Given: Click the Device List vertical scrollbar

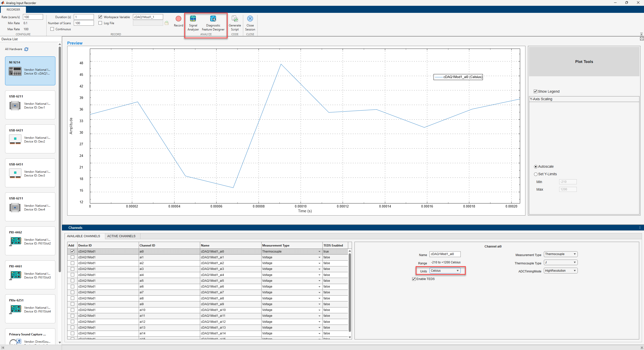Looking at the screenshot, I should (x=60, y=159).
